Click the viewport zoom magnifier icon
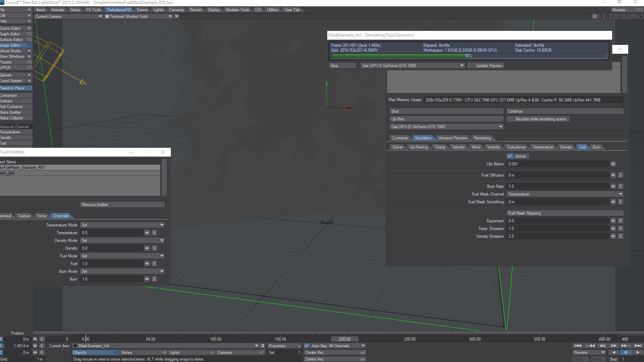This screenshot has width=644, height=362. [x=633, y=17]
